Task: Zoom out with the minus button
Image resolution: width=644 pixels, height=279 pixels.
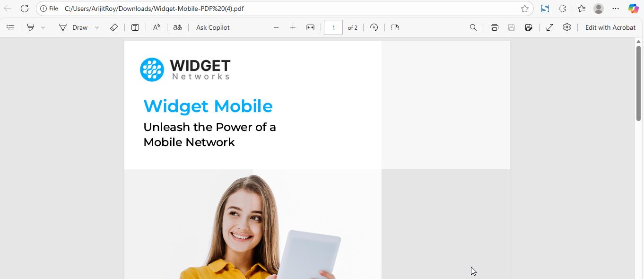Action: click(x=276, y=27)
